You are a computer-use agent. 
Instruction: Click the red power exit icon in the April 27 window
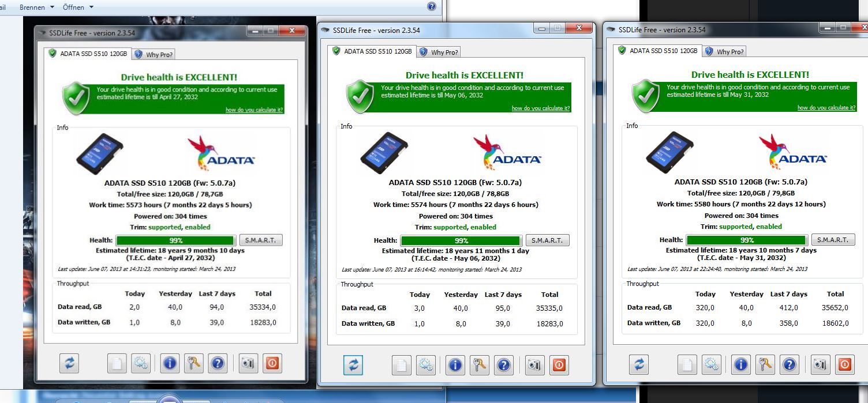tap(273, 363)
